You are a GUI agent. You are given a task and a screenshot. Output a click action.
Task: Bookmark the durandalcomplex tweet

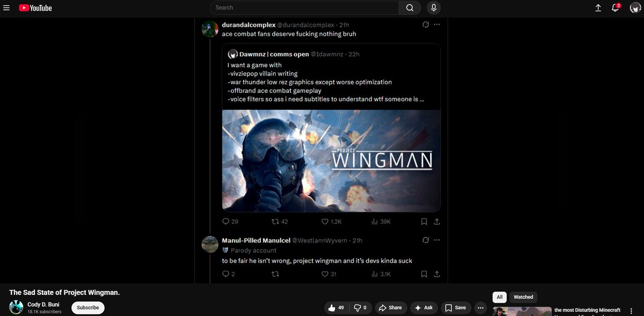[x=424, y=222]
